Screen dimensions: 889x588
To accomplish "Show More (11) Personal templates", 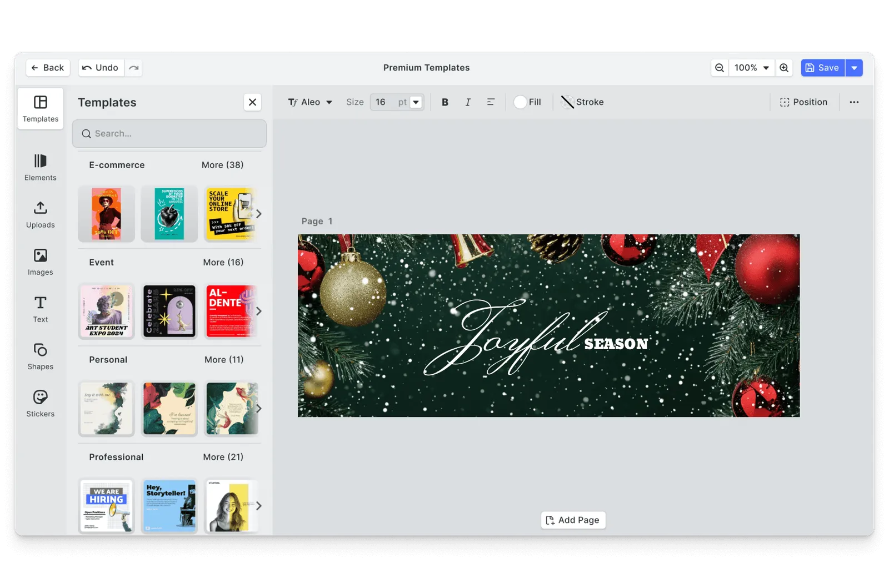I will coord(224,360).
